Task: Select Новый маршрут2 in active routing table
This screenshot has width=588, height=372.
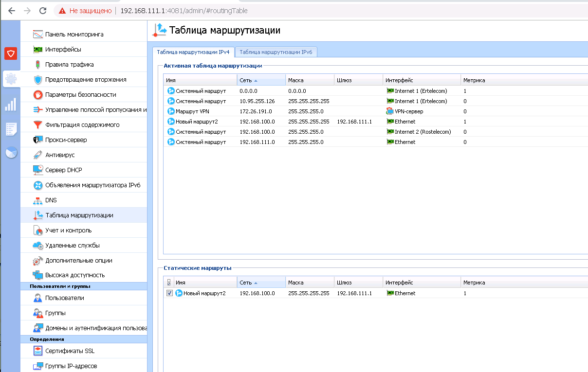Action: coord(375,122)
